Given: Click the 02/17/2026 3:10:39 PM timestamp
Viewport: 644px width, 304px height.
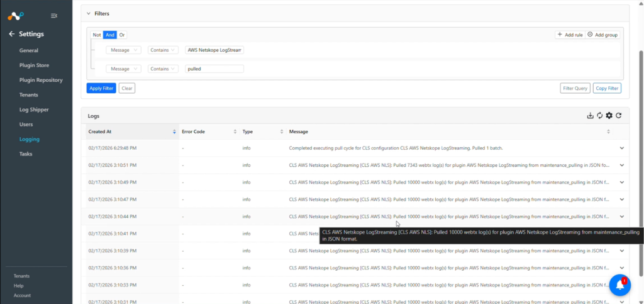Looking at the screenshot, I should coord(113,251).
